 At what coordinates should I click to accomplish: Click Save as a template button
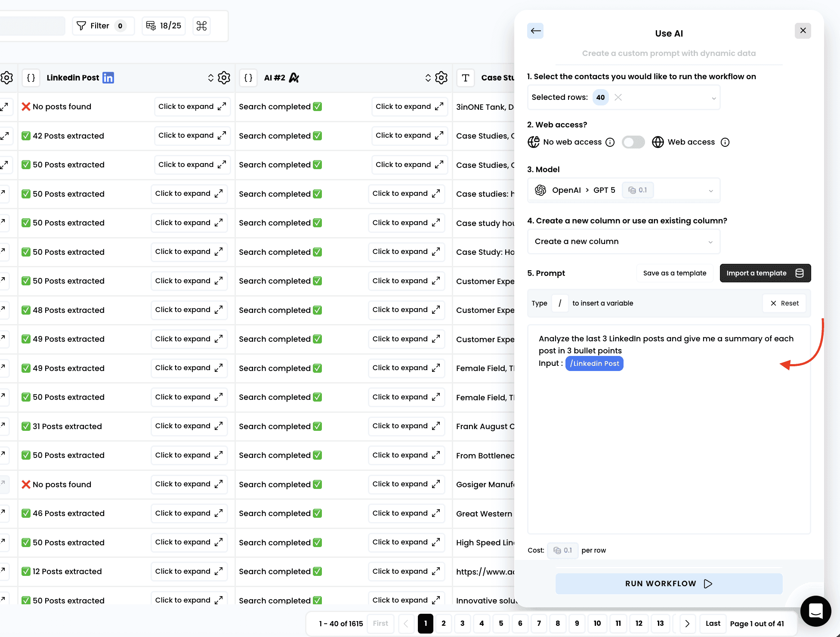[x=674, y=273]
